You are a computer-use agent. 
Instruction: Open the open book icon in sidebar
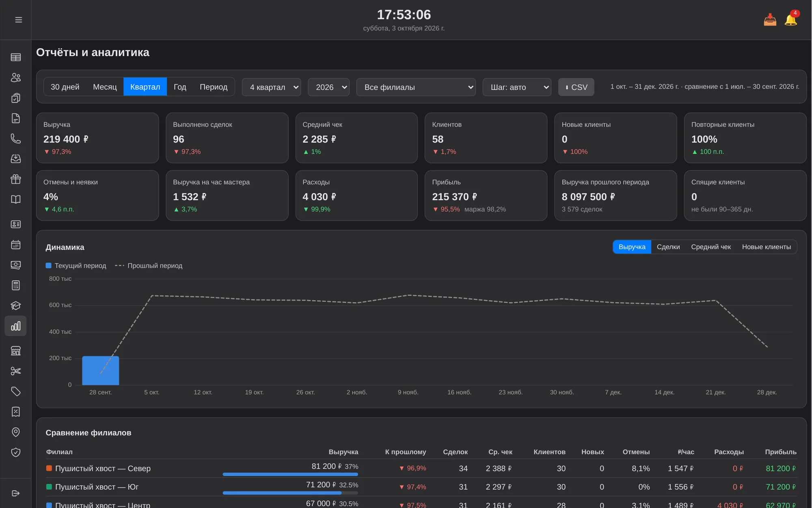(15, 200)
